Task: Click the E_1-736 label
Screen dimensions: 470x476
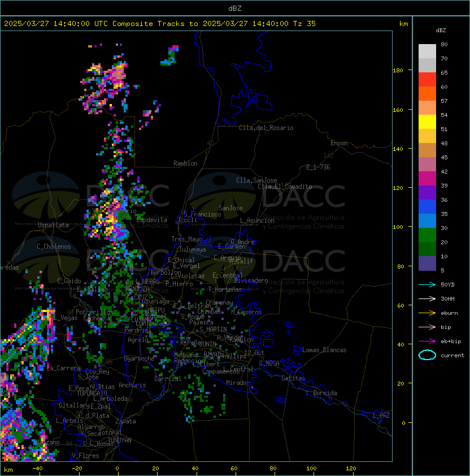Action: coord(318,167)
